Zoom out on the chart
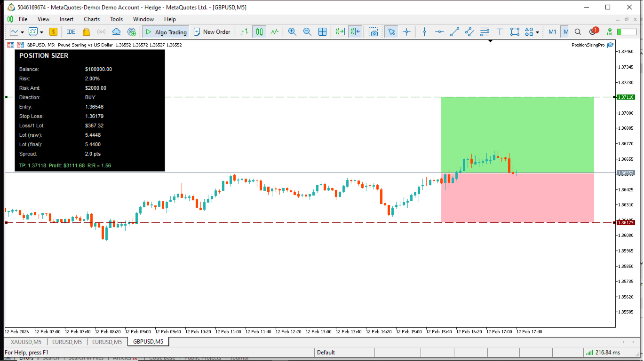644x361 pixels. point(307,32)
